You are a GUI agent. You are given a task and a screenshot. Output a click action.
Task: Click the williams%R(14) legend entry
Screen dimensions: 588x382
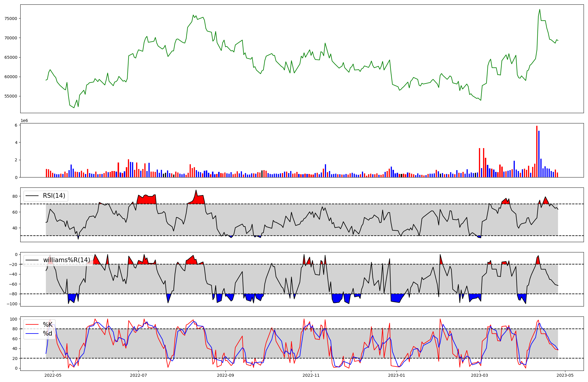(x=66, y=260)
